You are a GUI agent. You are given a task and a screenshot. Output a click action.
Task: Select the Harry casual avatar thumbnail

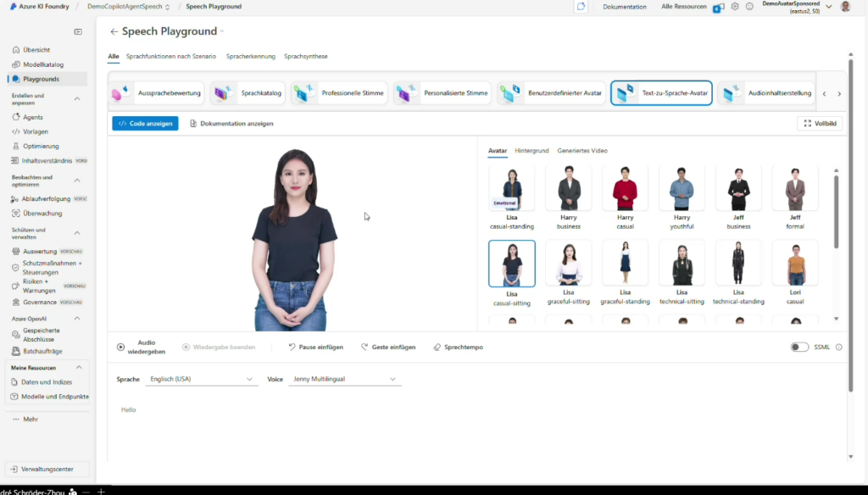(x=625, y=190)
